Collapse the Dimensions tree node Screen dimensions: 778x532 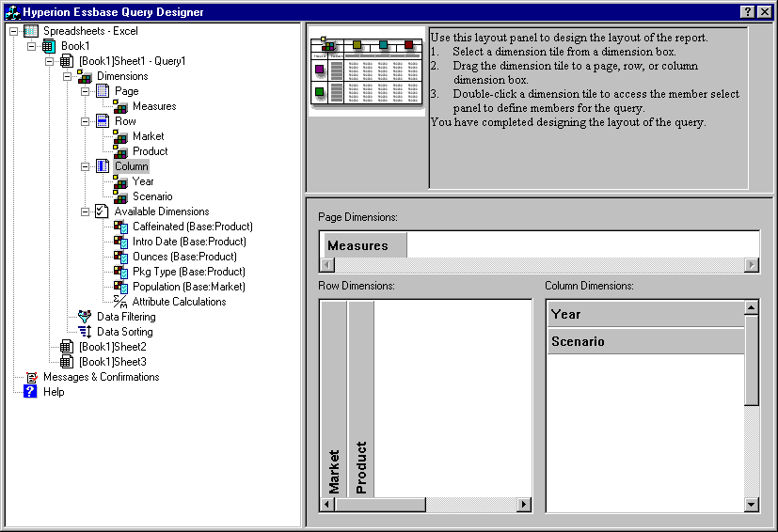point(68,76)
